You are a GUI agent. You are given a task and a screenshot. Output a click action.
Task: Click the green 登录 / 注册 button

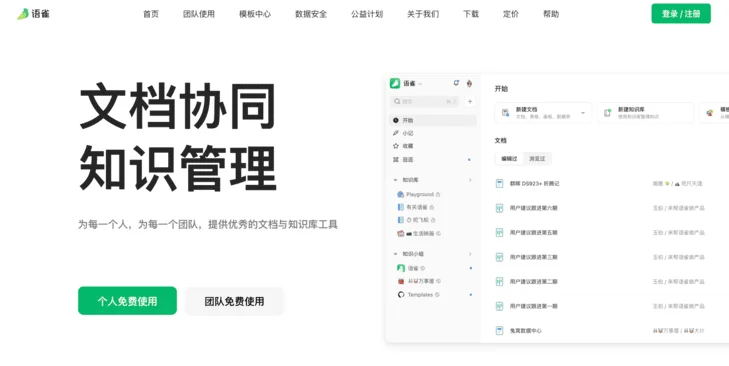click(681, 13)
